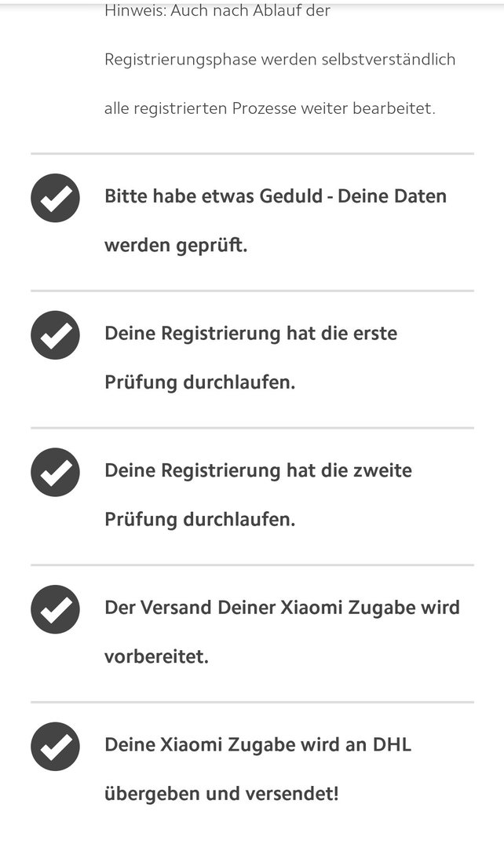The width and height of the screenshot is (504, 848).
Task: Click checkmark icon next to 'erste Prüfung durchlaufen'
Action: pos(55,335)
